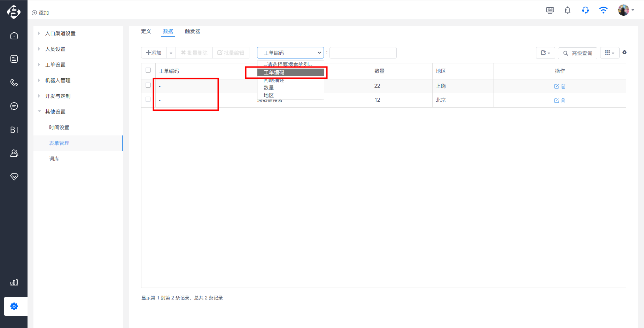Switch to the 定义 tab

(146, 31)
